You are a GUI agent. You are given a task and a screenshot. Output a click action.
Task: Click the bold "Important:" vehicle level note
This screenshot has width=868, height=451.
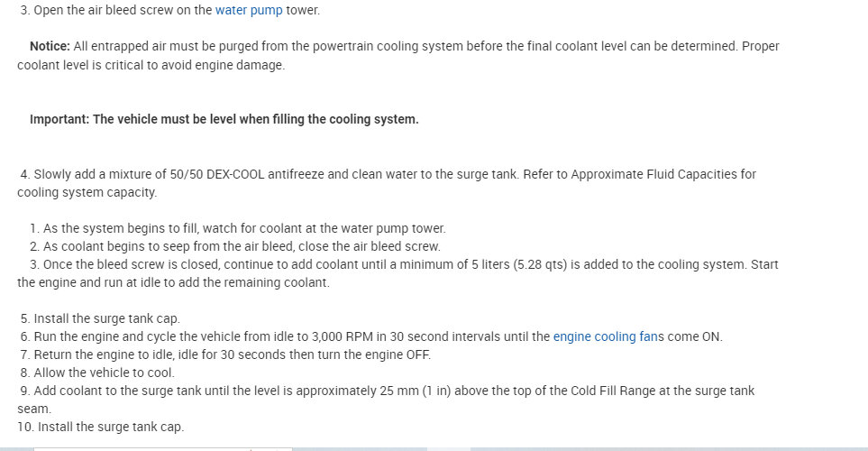point(224,119)
